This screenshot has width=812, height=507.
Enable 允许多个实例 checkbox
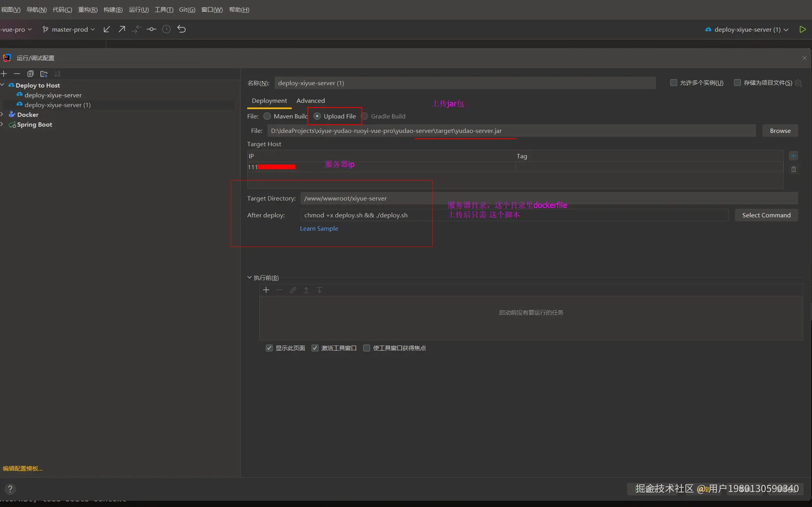point(674,82)
